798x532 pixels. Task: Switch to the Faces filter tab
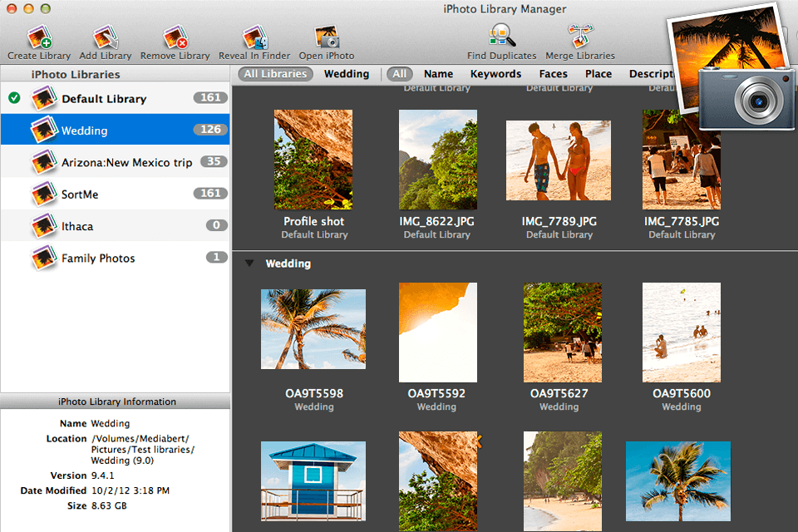tap(553, 74)
